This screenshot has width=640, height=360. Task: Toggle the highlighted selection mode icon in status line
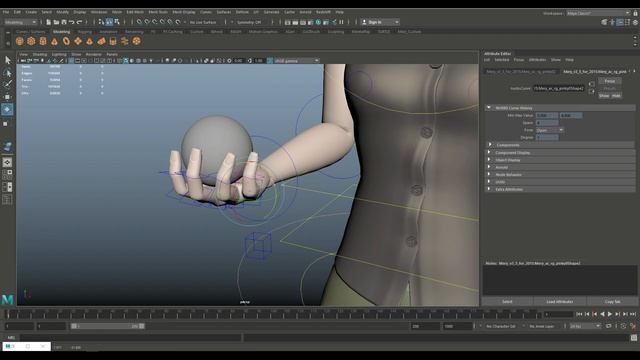109,22
